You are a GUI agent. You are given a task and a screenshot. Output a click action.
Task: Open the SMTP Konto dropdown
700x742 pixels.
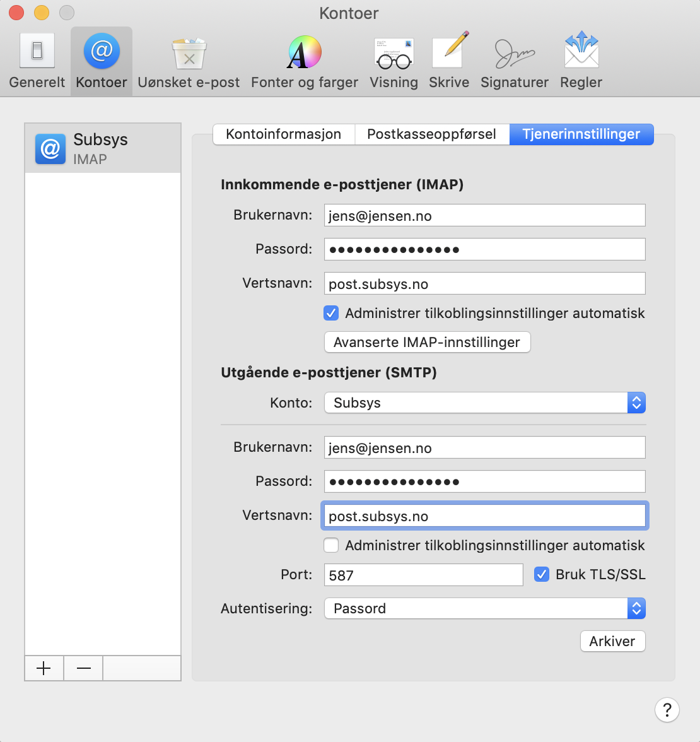485,403
